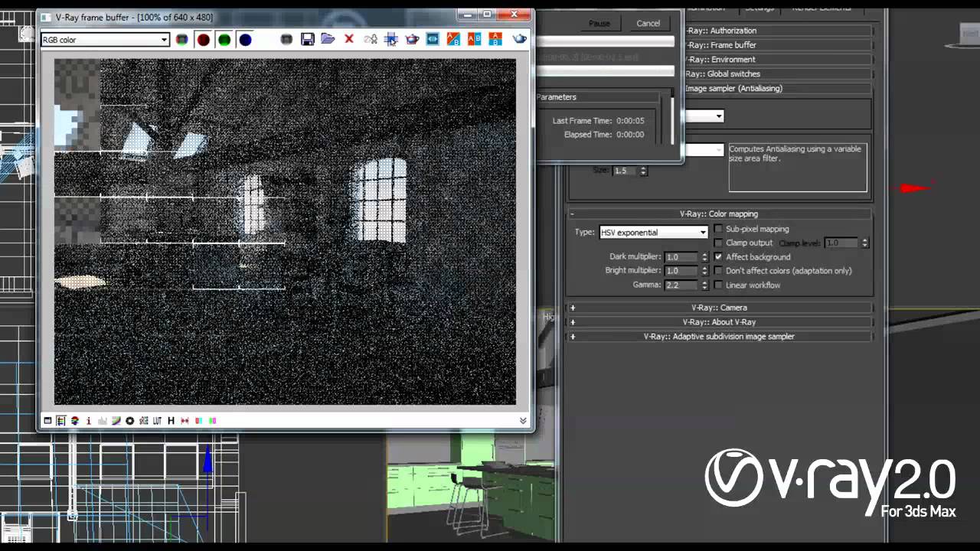Viewport: 980px width, 551px height.
Task: Expand the frame buffer bottom toolbar chevron
Action: [523, 421]
